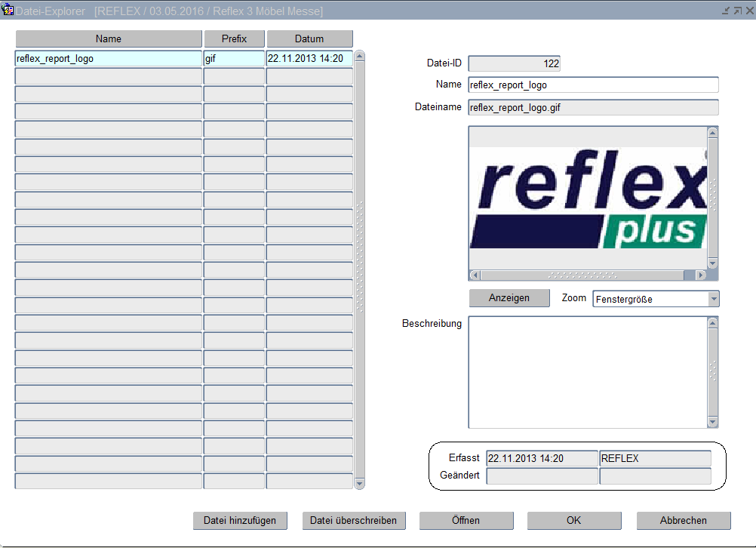Image resolution: width=756 pixels, height=548 pixels.
Task: Open the Zoom Fenstergröße dropdown
Action: coord(713,300)
